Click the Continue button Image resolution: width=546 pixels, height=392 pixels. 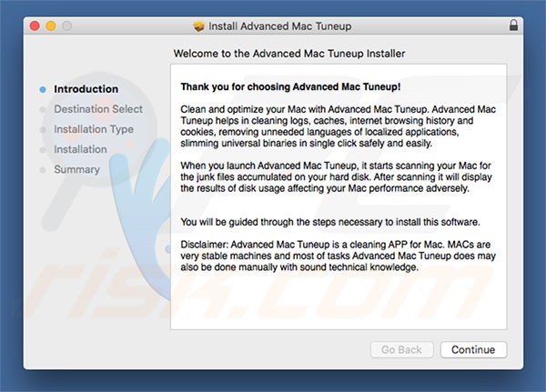(473, 349)
